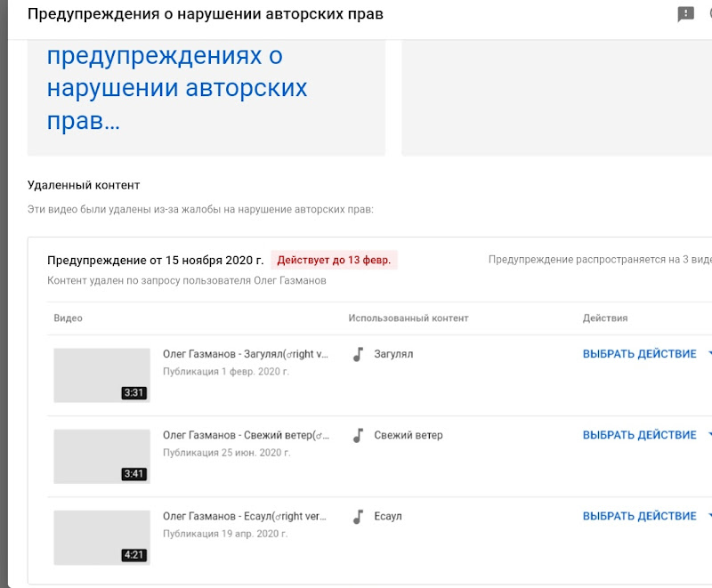712x588 pixels.
Task: Click the Видео column header
Action: [68, 318]
